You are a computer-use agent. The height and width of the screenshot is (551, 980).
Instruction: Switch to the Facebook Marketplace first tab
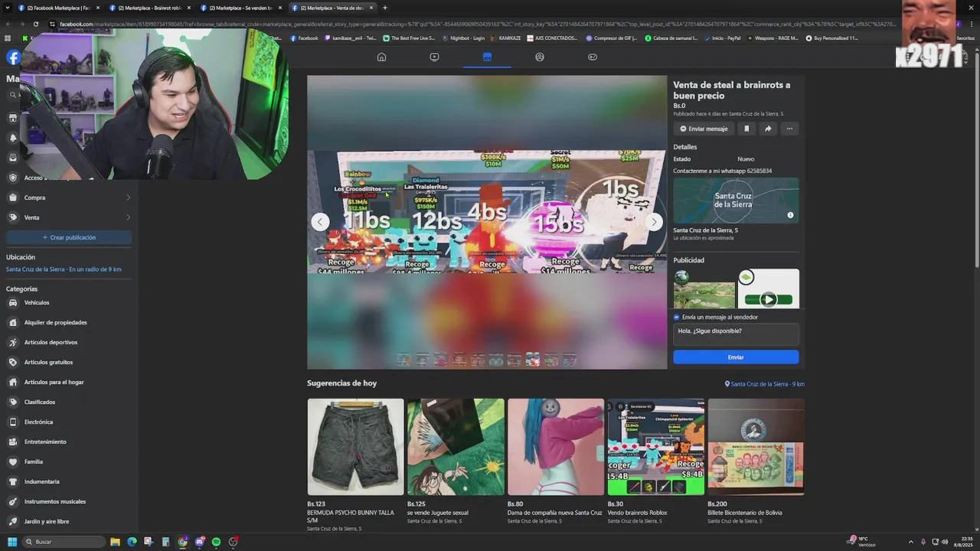(x=60, y=8)
